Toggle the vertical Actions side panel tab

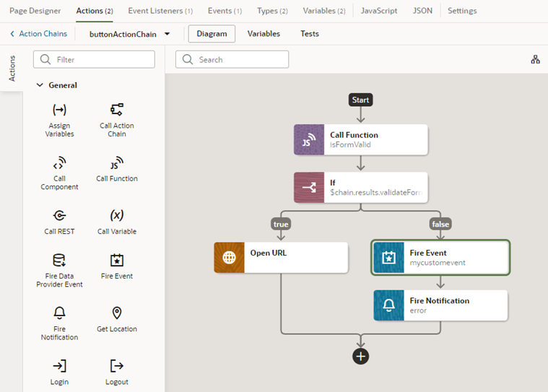pyautogui.click(x=12, y=68)
